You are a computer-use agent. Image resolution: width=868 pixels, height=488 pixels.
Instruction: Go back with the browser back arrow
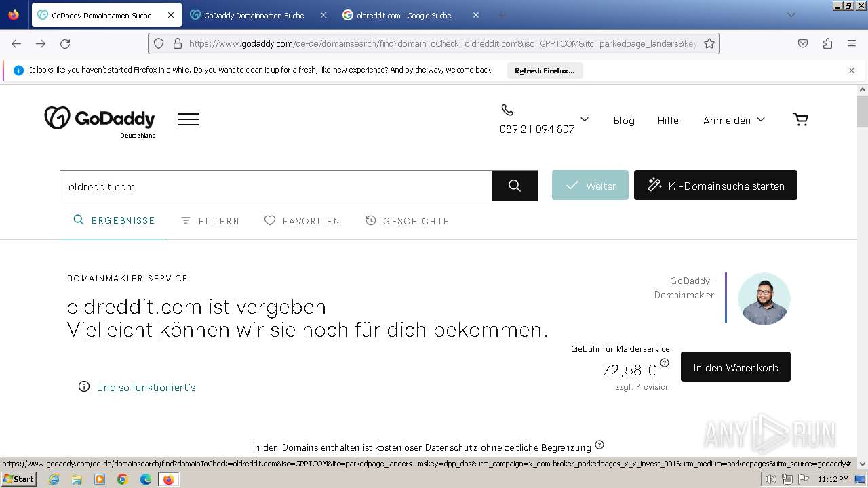[16, 43]
